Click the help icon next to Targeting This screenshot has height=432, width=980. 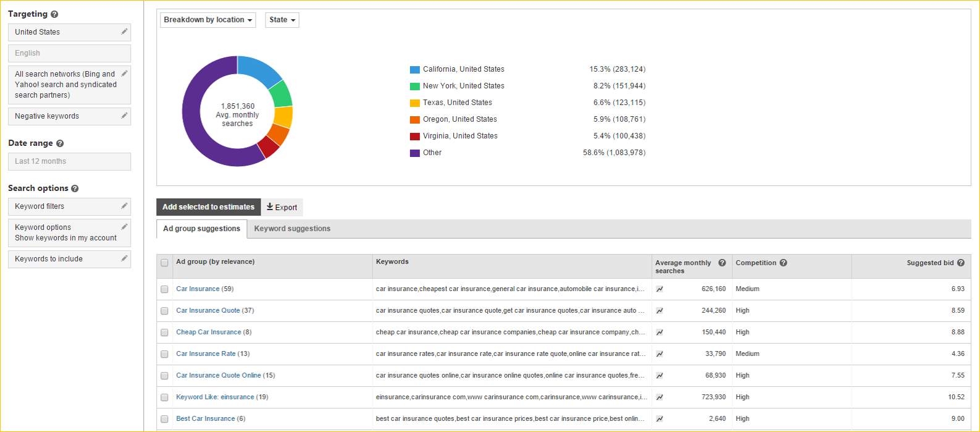[x=54, y=14]
